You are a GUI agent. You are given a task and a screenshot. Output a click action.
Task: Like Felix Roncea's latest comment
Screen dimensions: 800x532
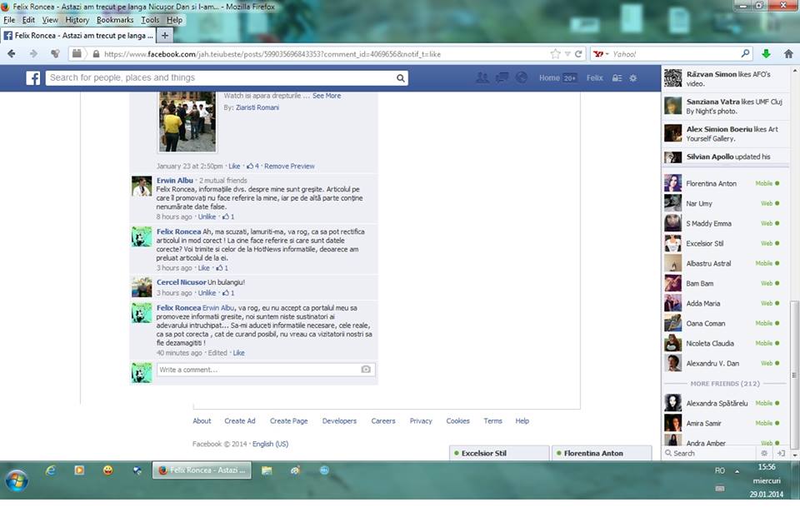(238, 353)
